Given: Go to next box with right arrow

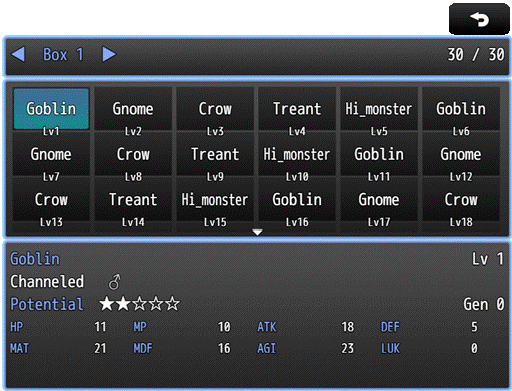Looking at the screenshot, I should pos(109,54).
